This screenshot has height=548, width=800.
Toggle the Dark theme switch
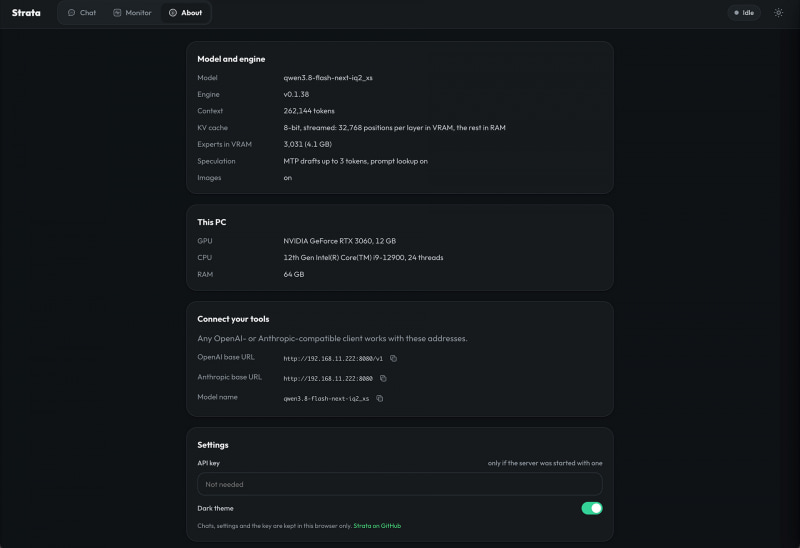point(592,508)
